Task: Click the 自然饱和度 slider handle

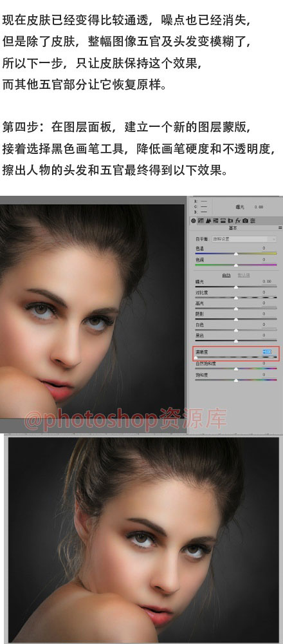Action: tap(236, 369)
